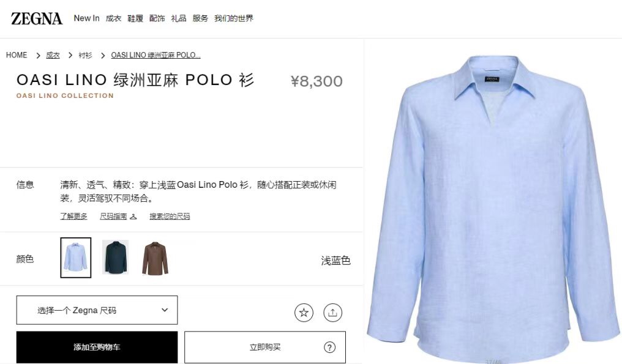The height and width of the screenshot is (364, 622).
Task: Go to HOME breadcrumb
Action: pyautogui.click(x=17, y=55)
